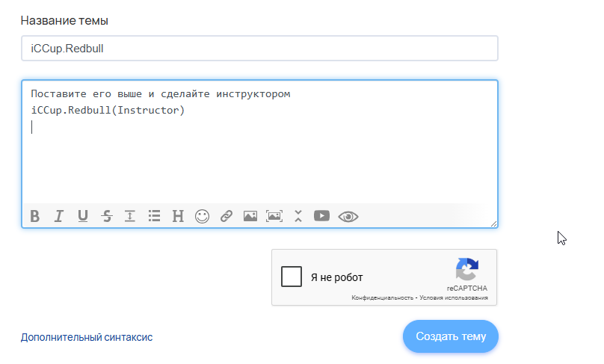Click the "Название темы" label

coord(64,20)
